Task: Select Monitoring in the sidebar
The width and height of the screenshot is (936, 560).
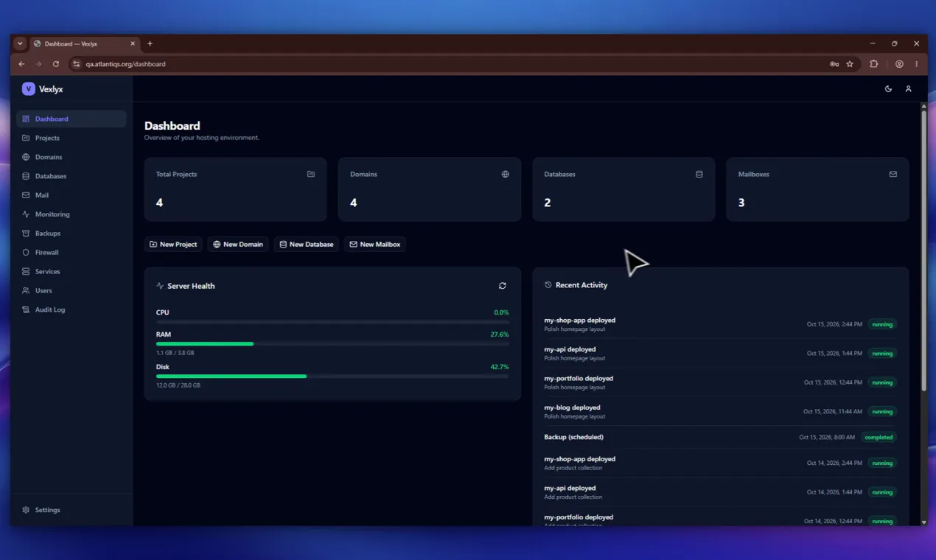Action: tap(71, 214)
